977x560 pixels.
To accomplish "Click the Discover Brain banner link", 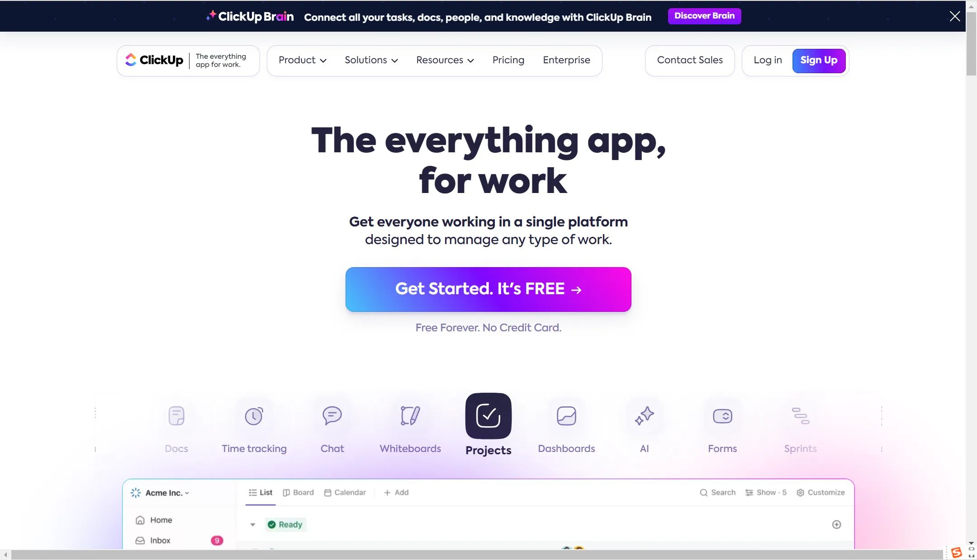I will (x=705, y=15).
